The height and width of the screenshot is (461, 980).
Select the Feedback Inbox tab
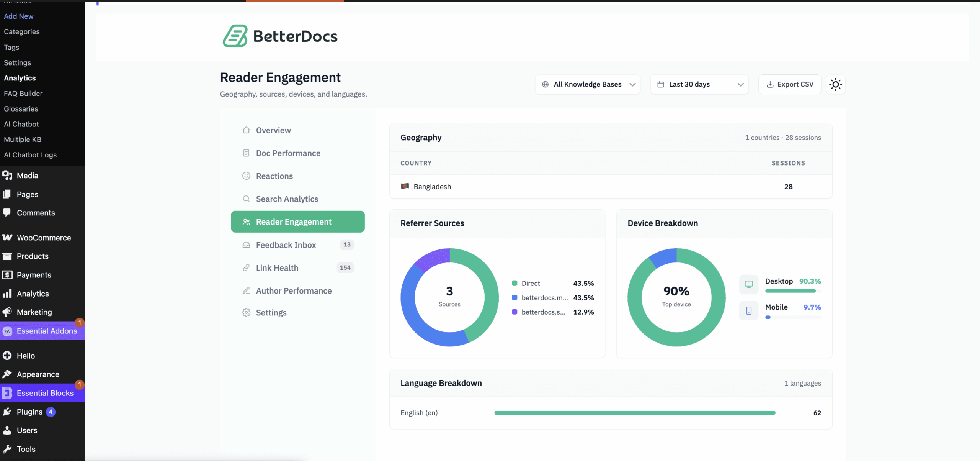pos(297,245)
